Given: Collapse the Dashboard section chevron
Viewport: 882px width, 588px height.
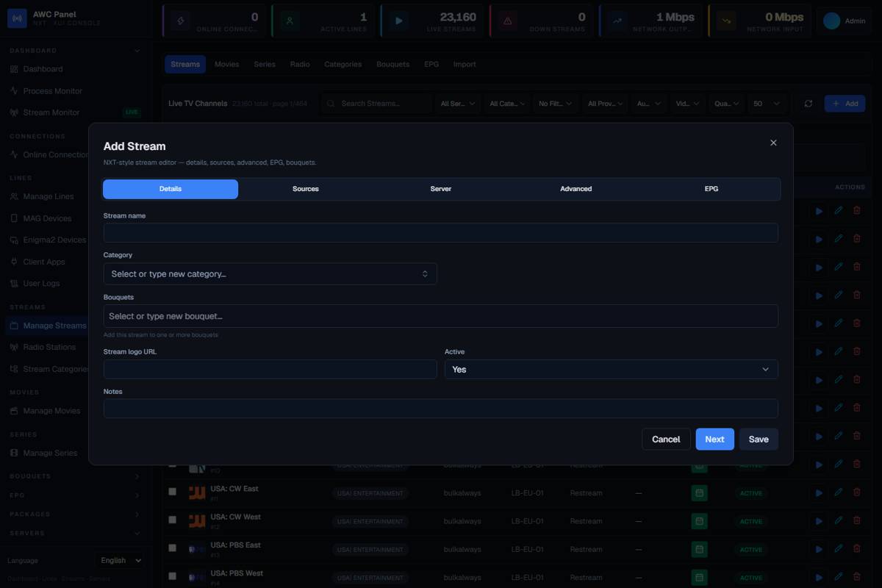Looking at the screenshot, I should 137,51.
